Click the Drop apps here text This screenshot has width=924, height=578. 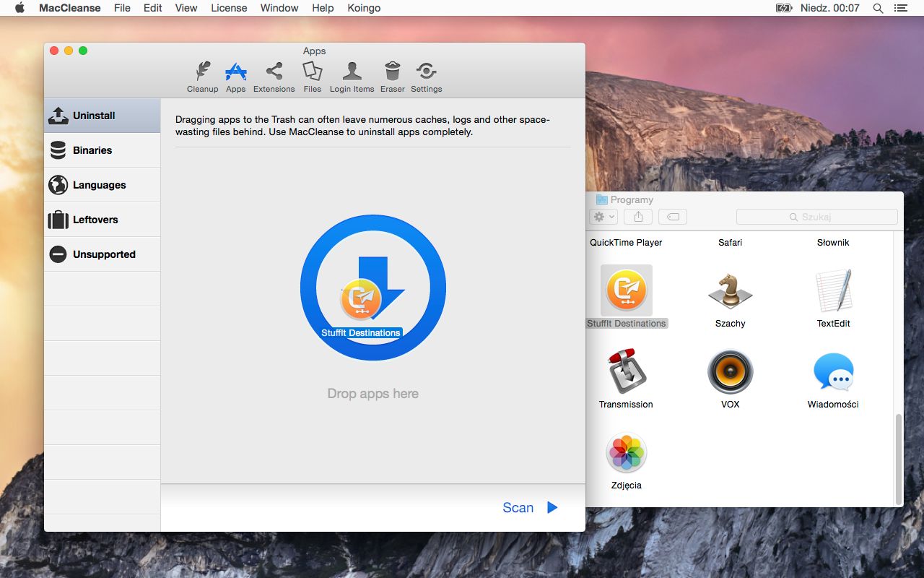coord(372,394)
